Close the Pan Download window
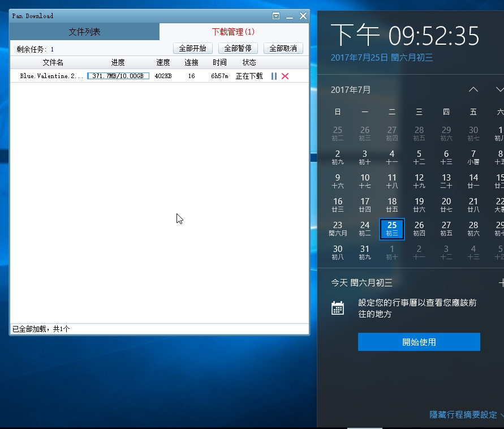The image size is (504, 429). [303, 16]
